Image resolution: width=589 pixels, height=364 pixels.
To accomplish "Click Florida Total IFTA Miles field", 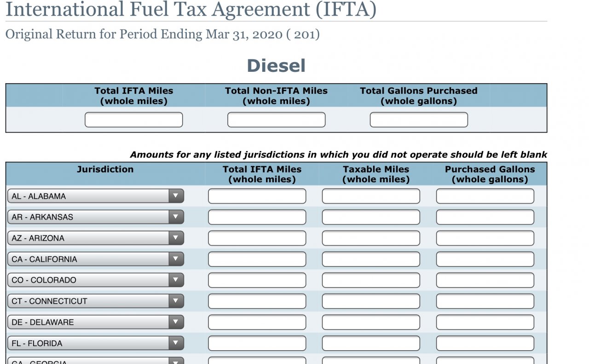I will coord(257,343).
